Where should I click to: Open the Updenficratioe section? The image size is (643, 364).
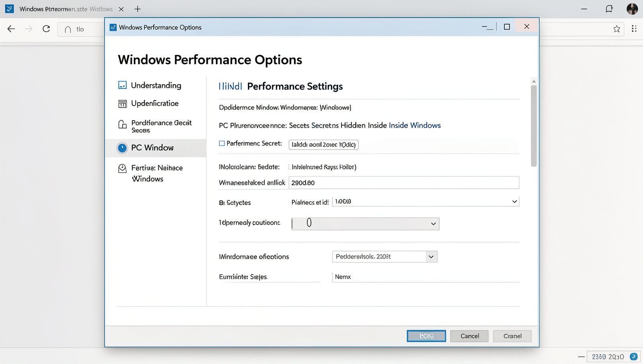pyautogui.click(x=155, y=103)
